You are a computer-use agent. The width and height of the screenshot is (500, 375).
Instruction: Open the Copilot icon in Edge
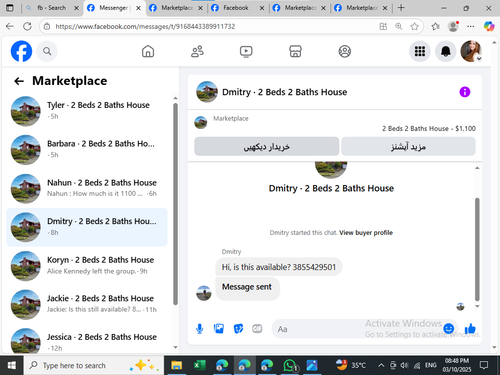489,26
